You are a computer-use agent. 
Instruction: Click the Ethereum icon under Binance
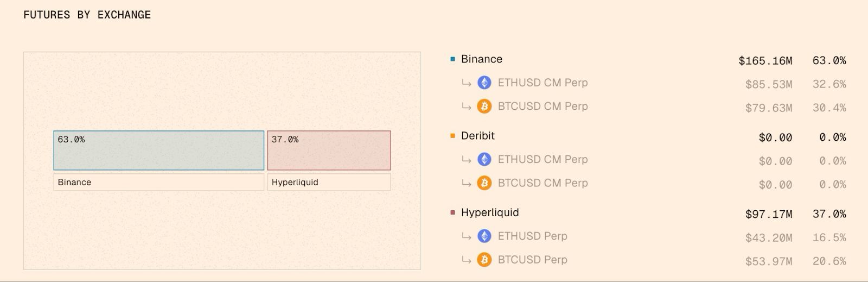pyautogui.click(x=484, y=83)
